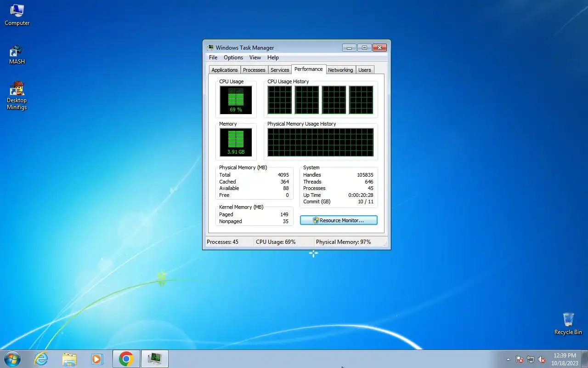Click the Resource Monitor button
Viewport: 588px width, 368px height.
pyautogui.click(x=339, y=220)
